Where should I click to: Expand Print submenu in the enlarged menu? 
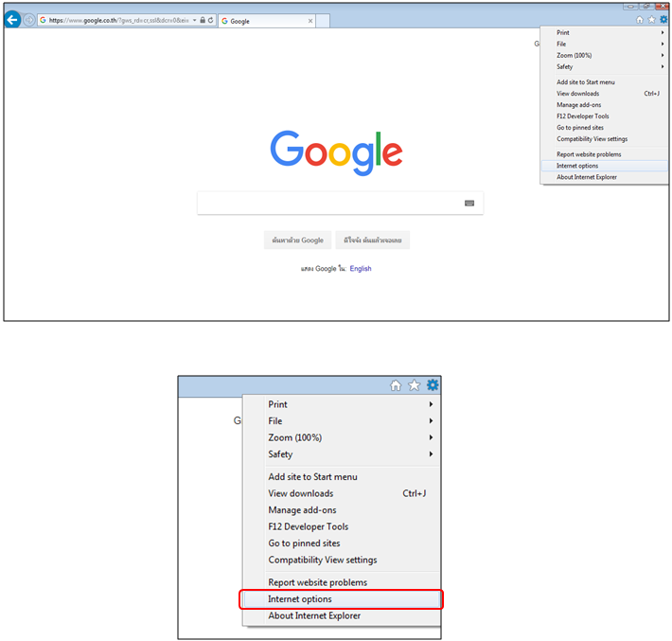(342, 404)
